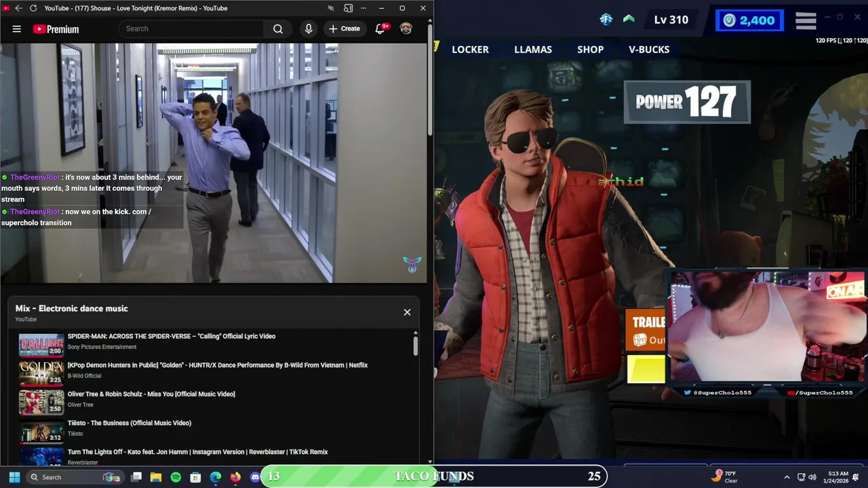Play "Turn The Lights Off" Kato track
The height and width of the screenshot is (488, 868).
click(x=197, y=452)
